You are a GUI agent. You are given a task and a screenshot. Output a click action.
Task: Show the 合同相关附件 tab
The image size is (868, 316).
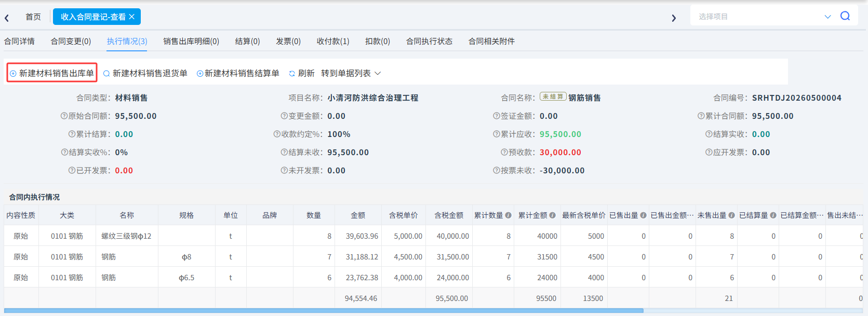click(491, 42)
